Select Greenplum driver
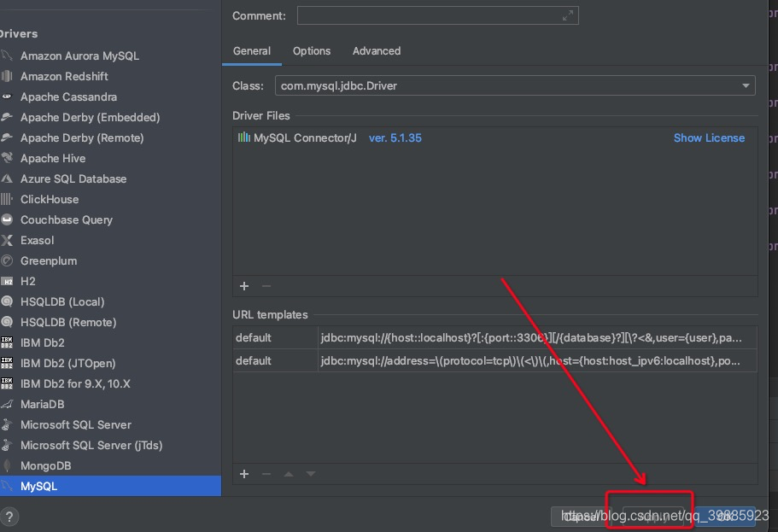The height and width of the screenshot is (532, 778). [x=110, y=261]
